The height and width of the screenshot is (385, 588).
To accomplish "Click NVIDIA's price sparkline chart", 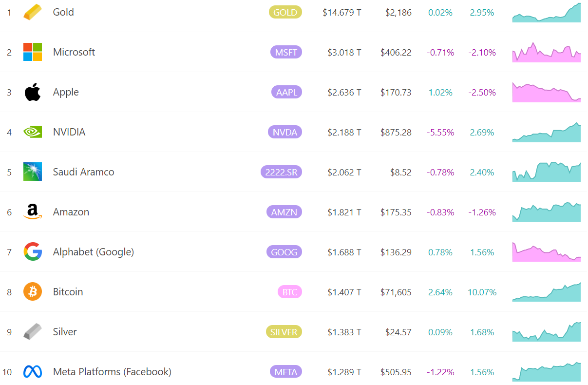I will coord(547,132).
